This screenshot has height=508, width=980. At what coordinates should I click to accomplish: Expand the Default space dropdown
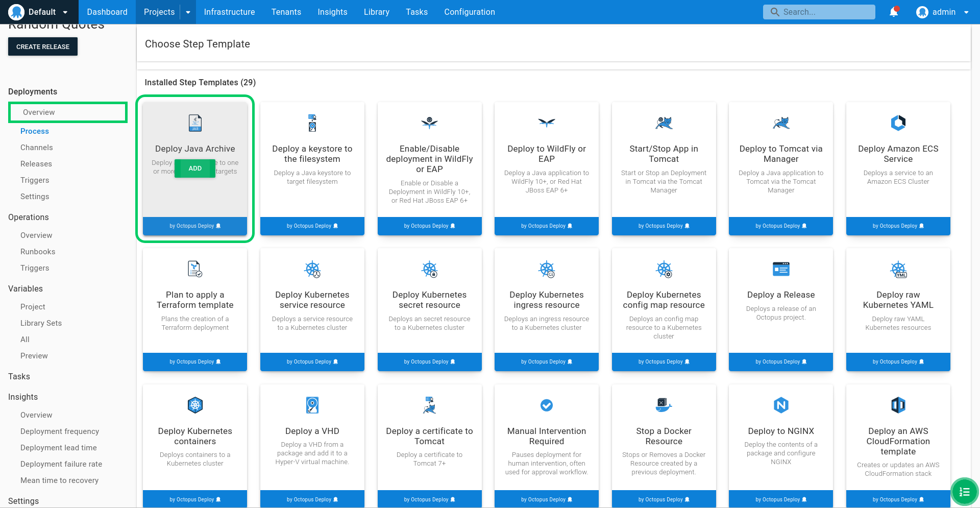[x=65, y=12]
